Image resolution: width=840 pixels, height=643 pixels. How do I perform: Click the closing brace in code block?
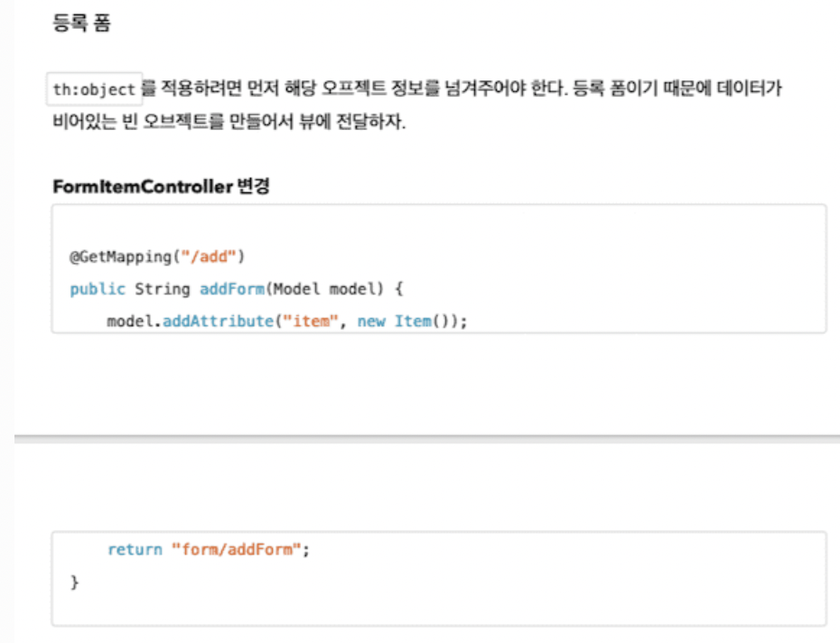point(74,582)
